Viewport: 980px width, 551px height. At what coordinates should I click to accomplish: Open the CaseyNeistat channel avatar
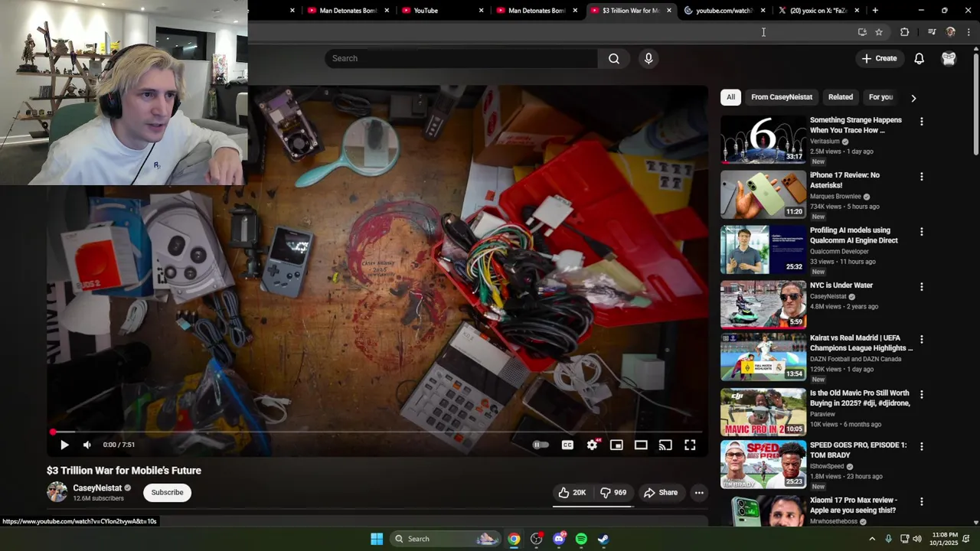(57, 492)
